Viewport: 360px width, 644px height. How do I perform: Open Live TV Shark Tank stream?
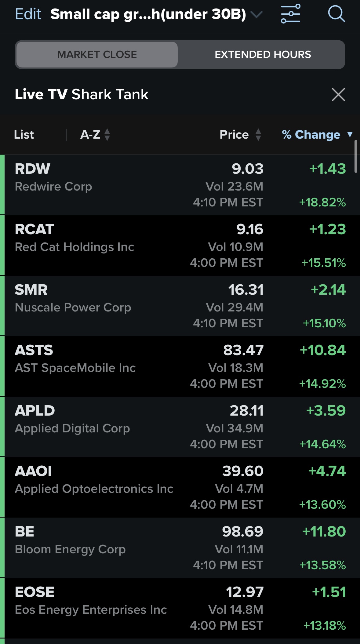pos(82,94)
